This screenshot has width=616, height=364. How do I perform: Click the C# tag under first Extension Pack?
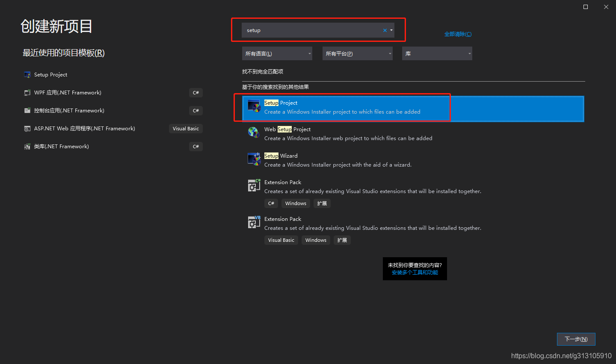[271, 203]
